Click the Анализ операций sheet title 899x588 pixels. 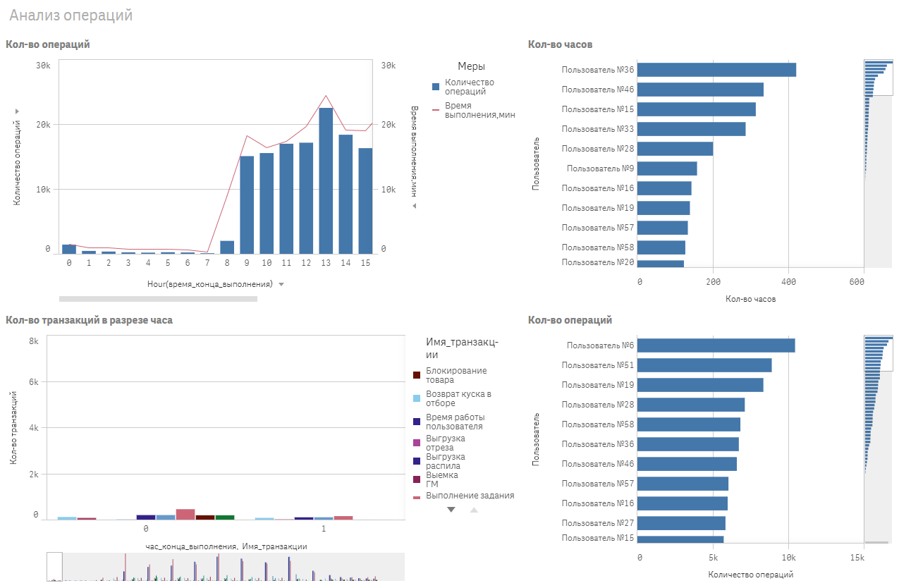(x=71, y=15)
